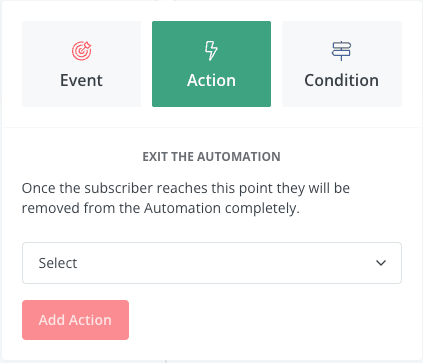423x363 pixels.
Task: Open the Select dropdown for action type
Action: pos(212,263)
